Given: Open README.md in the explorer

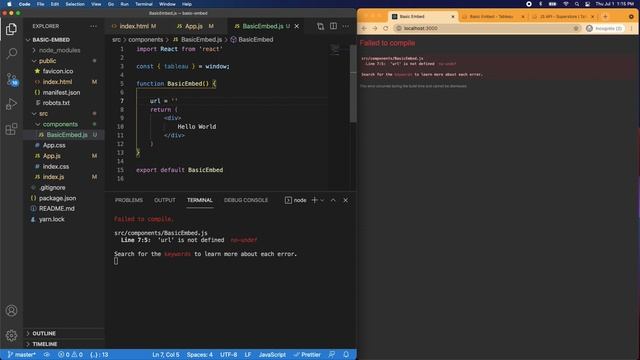Looking at the screenshot, I should [x=56, y=209].
